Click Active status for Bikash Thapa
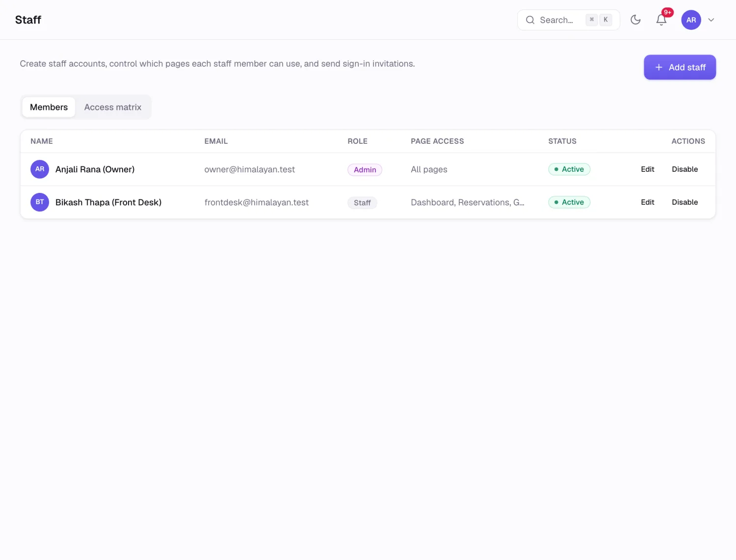This screenshot has width=736, height=560. click(569, 202)
